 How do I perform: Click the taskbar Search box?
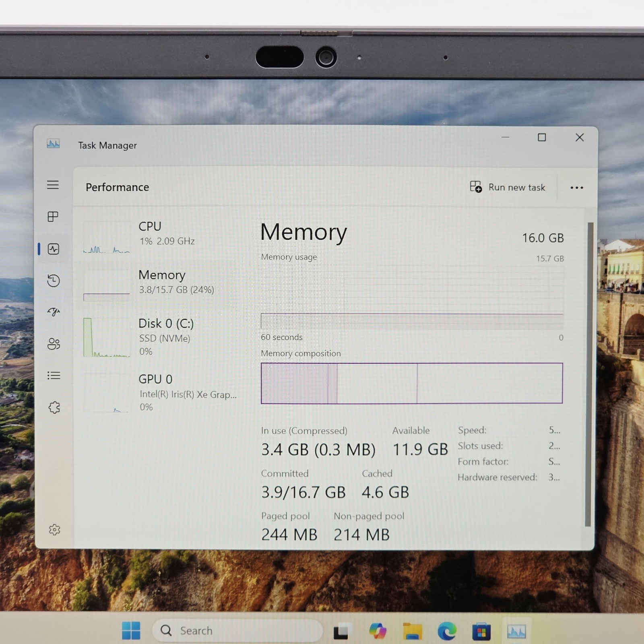(x=237, y=630)
